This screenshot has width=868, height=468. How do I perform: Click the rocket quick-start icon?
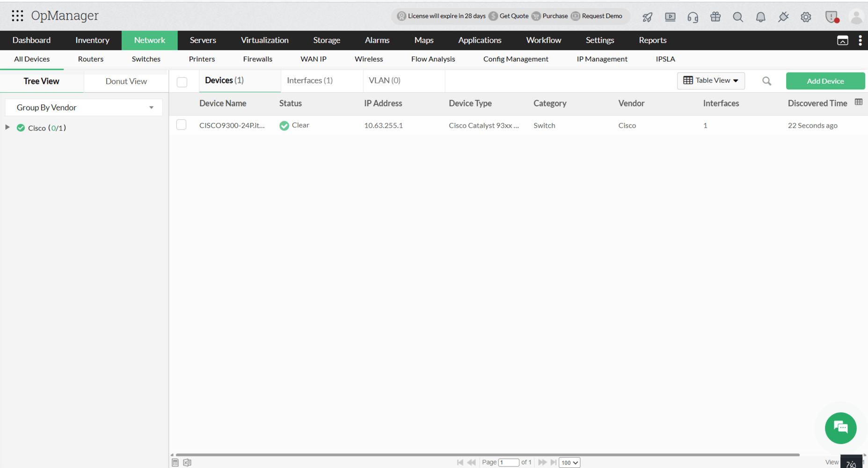coord(648,17)
